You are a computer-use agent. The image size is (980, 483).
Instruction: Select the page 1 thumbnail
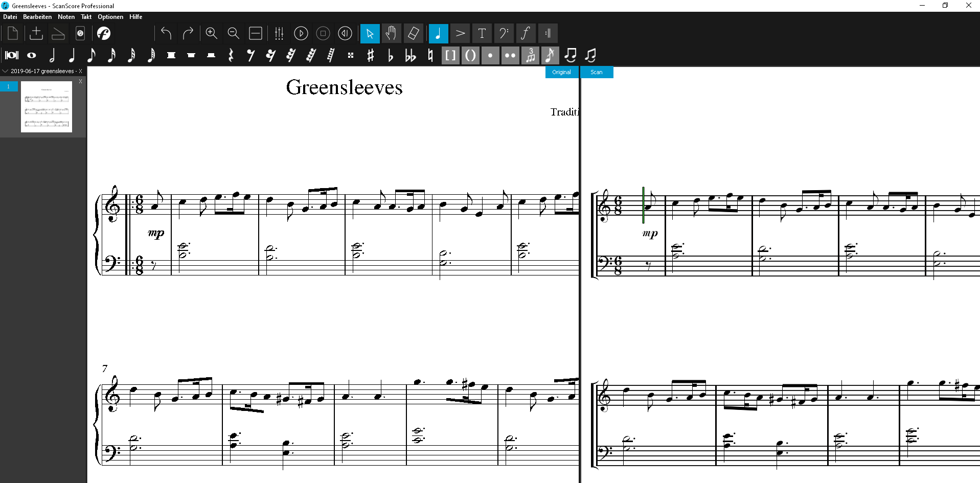click(46, 107)
